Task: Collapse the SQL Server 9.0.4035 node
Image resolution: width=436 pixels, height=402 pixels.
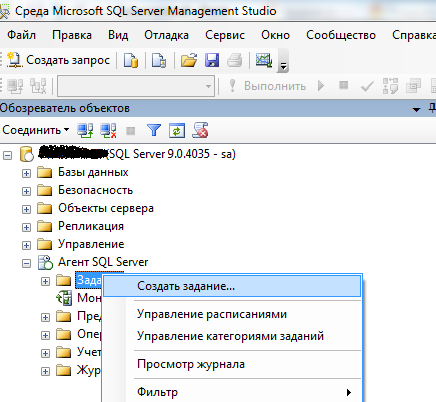Action: tap(7, 155)
